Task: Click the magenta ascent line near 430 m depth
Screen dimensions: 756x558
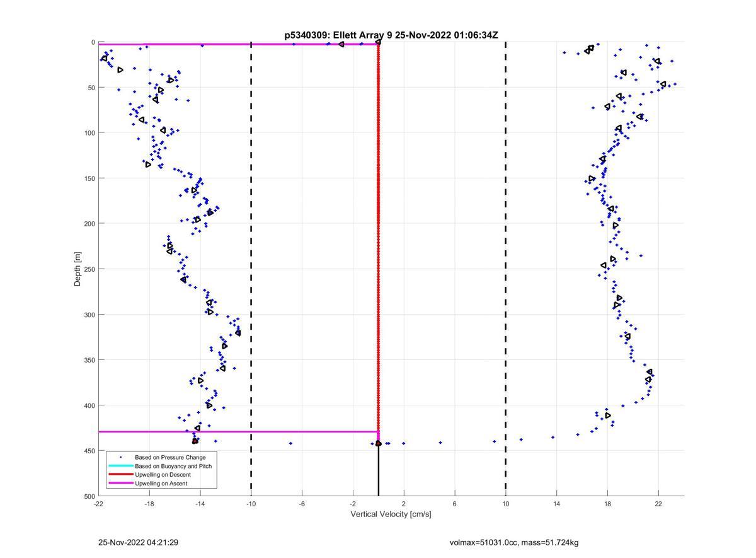Action: click(x=238, y=432)
